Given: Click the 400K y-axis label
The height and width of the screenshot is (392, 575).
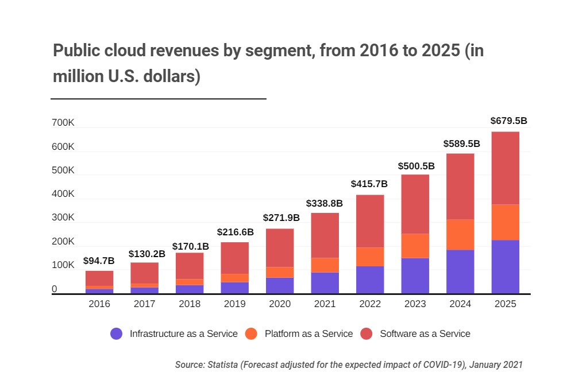Looking at the screenshot, I should [x=63, y=193].
